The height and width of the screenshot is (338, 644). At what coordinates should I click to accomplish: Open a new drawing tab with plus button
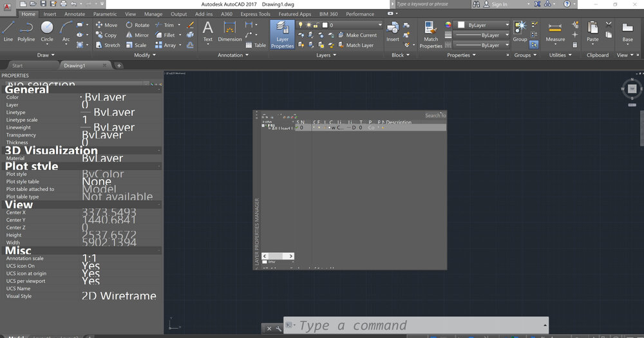pyautogui.click(x=118, y=66)
